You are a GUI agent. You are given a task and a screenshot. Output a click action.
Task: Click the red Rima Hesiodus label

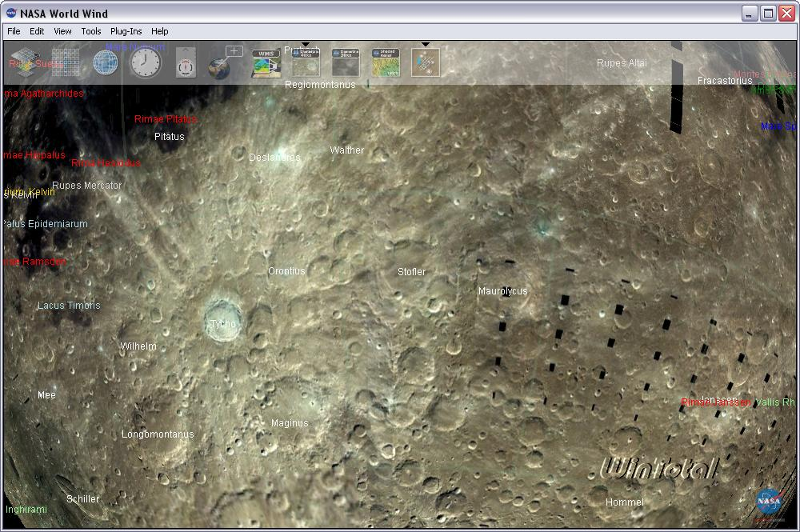point(106,162)
